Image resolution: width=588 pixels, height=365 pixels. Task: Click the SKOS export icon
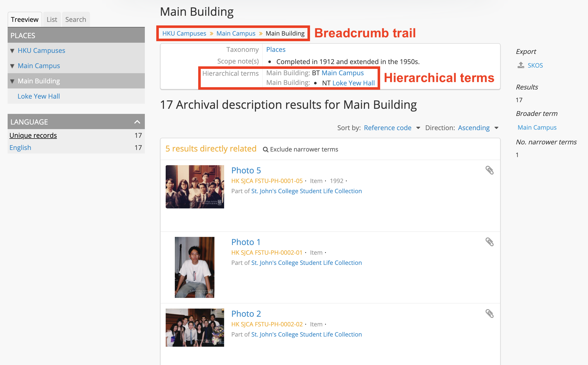point(521,65)
